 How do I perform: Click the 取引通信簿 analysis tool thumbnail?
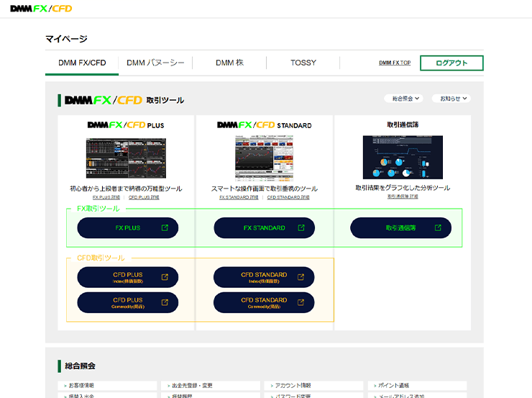[x=403, y=158]
